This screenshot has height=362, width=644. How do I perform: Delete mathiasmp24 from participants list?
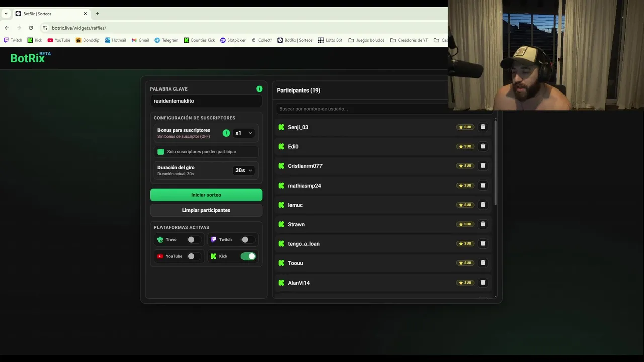(482, 185)
